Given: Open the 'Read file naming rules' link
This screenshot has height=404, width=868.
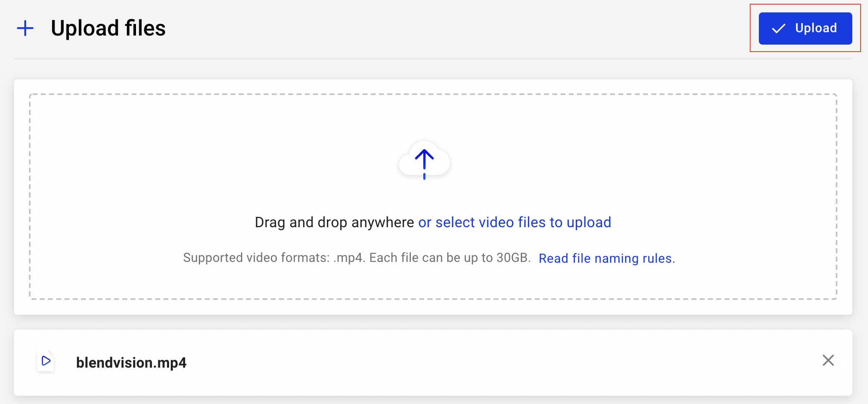Looking at the screenshot, I should click(606, 258).
